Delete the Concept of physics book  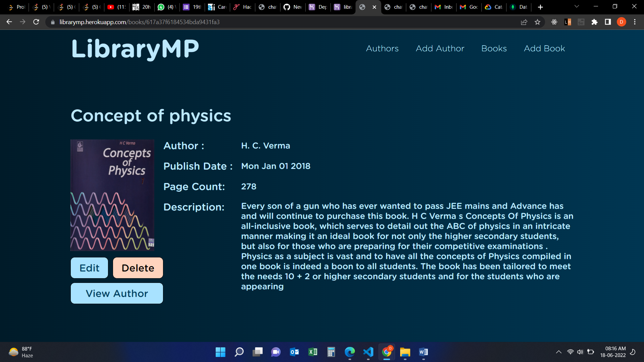[138, 268]
